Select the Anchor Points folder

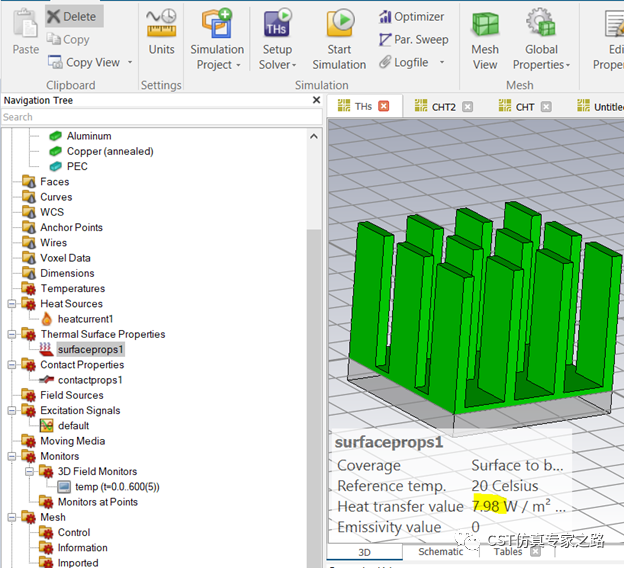pos(62,228)
